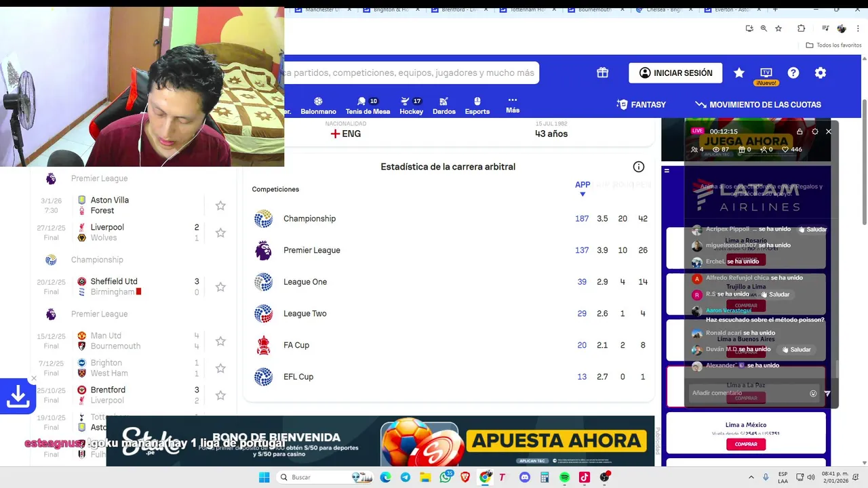Select the Esports category
The image size is (868, 488).
[x=477, y=106]
